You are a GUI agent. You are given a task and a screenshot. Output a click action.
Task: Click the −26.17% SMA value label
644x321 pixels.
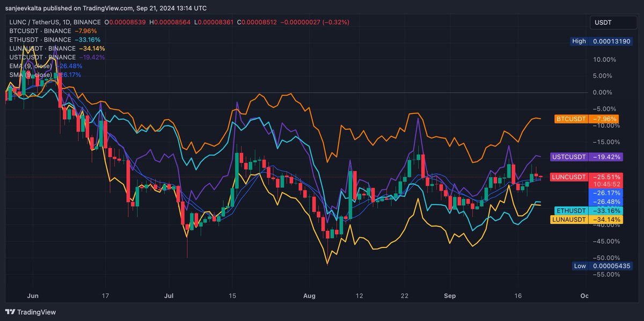[605, 193]
